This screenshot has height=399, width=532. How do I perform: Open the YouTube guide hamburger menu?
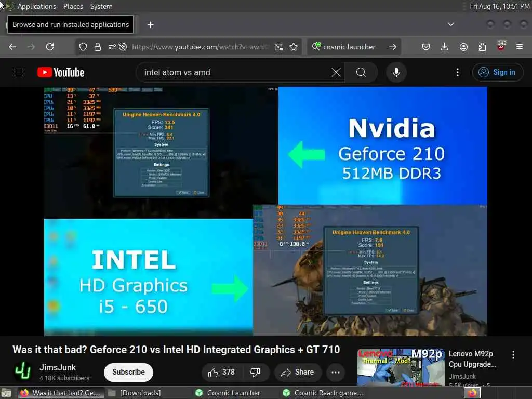click(x=19, y=72)
